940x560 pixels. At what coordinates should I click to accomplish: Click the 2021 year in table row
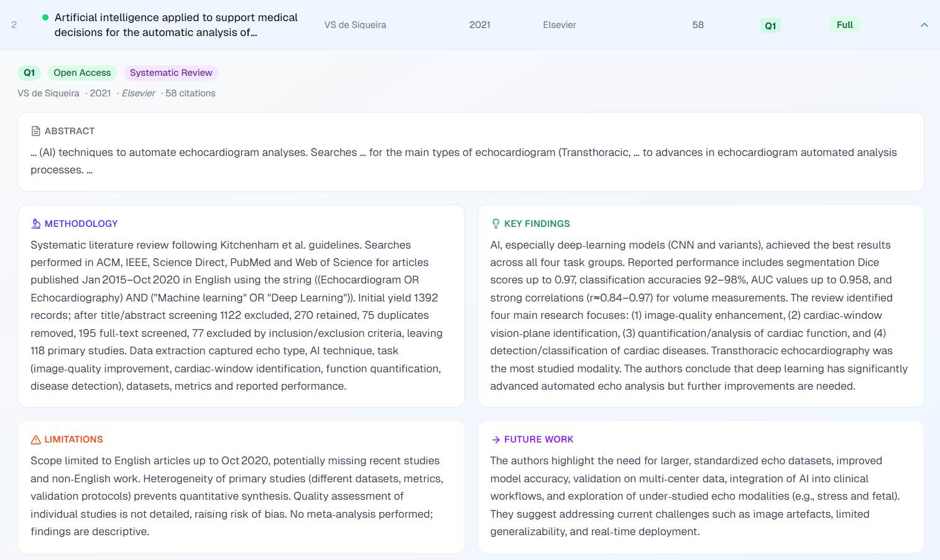point(479,25)
